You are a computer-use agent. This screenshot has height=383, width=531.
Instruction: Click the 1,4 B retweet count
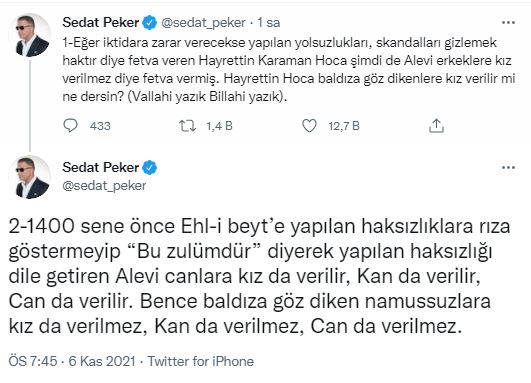tap(219, 126)
